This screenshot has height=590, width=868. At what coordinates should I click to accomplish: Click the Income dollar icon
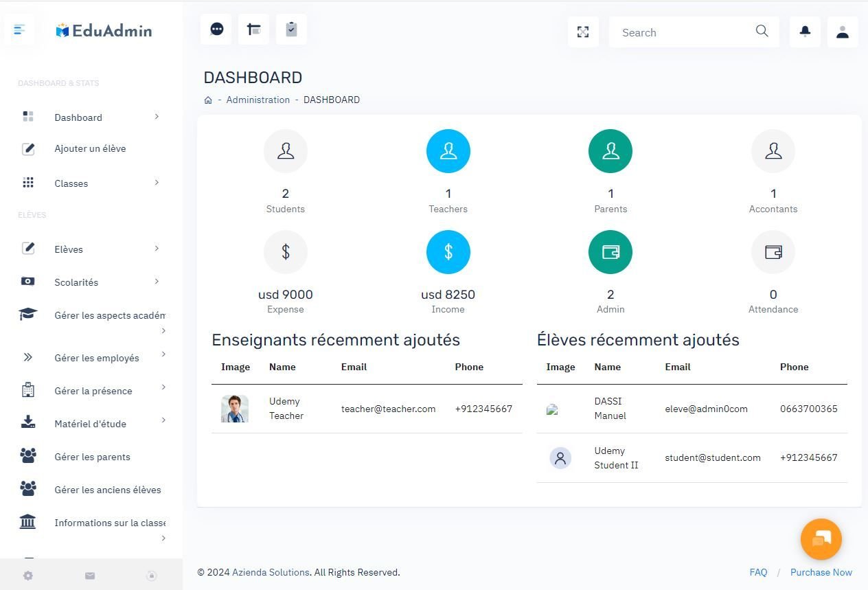[x=448, y=252]
